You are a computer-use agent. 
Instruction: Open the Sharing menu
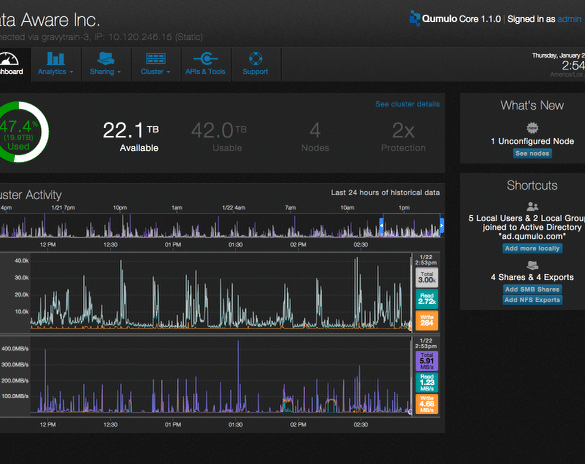point(106,64)
